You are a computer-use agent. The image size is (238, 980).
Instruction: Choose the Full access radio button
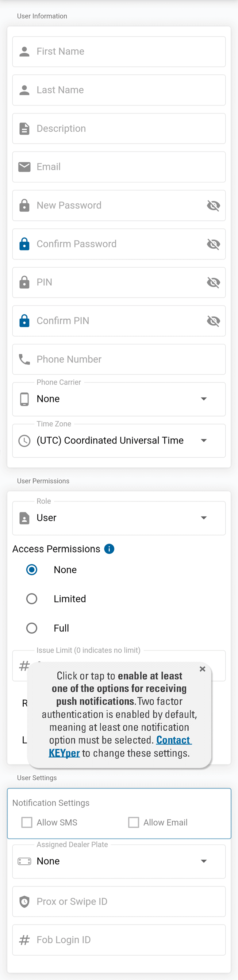click(x=32, y=628)
